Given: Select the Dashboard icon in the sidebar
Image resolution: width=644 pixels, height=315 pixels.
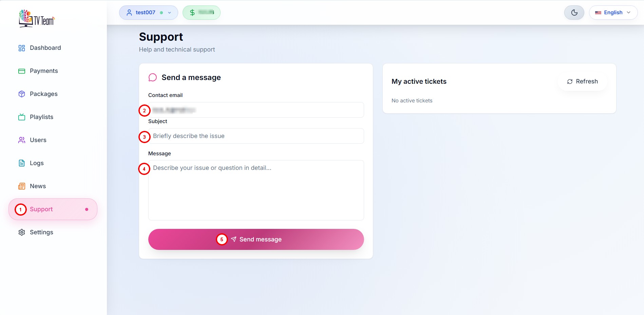Looking at the screenshot, I should pyautogui.click(x=21, y=48).
